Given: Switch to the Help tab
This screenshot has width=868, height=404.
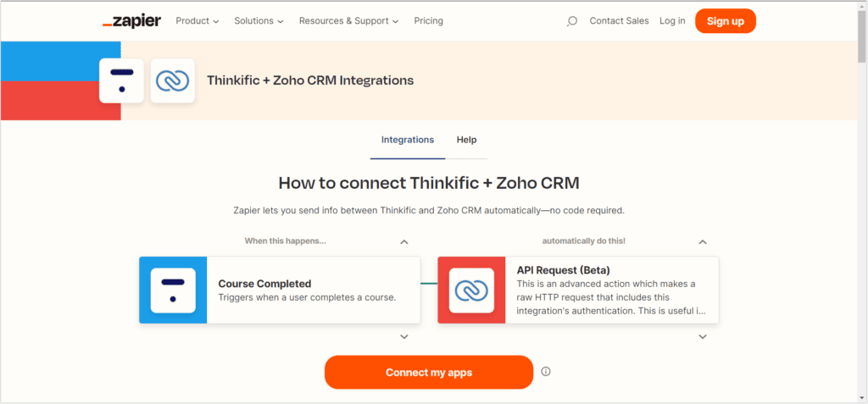Looking at the screenshot, I should [467, 140].
